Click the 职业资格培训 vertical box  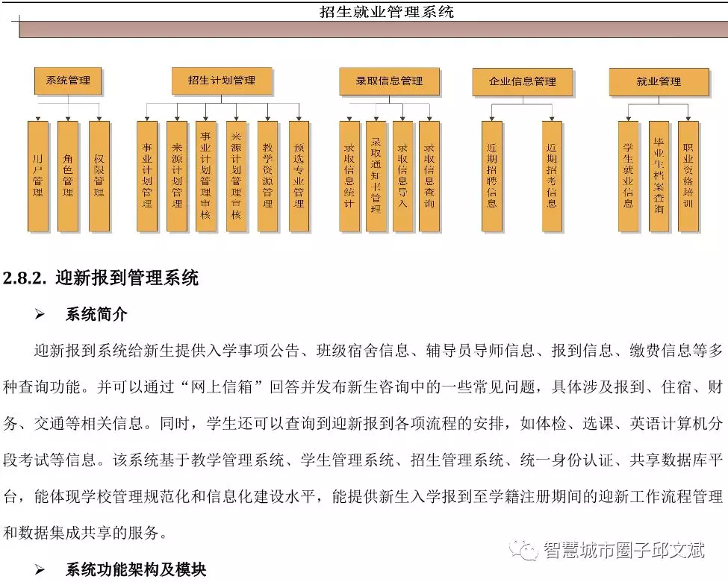688,176
